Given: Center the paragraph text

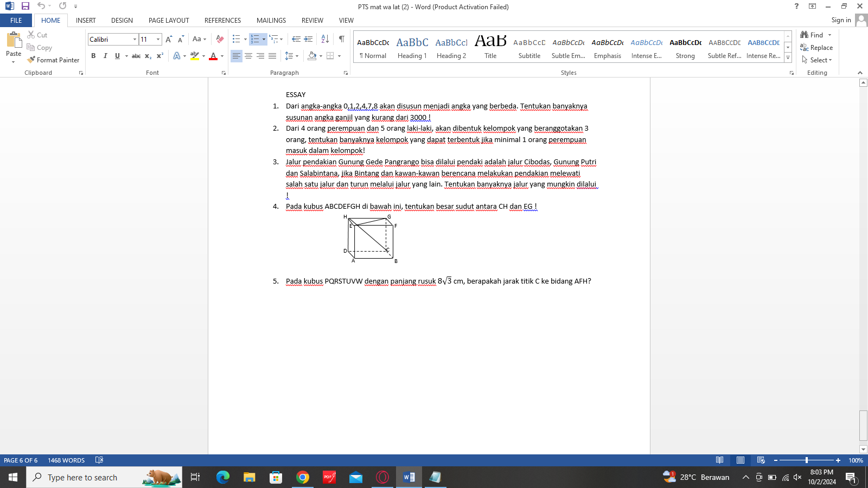Looking at the screenshot, I should pyautogui.click(x=248, y=56).
